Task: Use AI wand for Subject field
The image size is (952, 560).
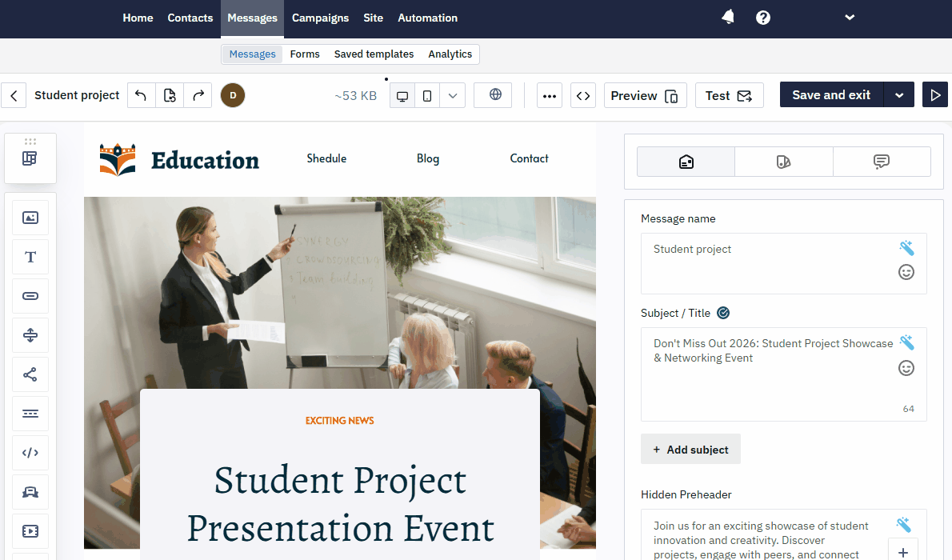Action: click(x=906, y=342)
